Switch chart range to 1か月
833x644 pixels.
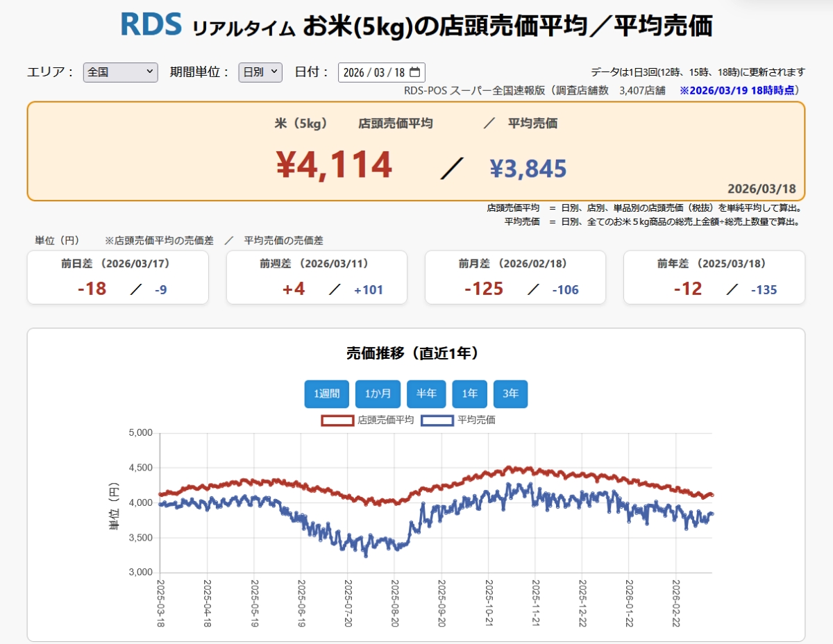(378, 394)
